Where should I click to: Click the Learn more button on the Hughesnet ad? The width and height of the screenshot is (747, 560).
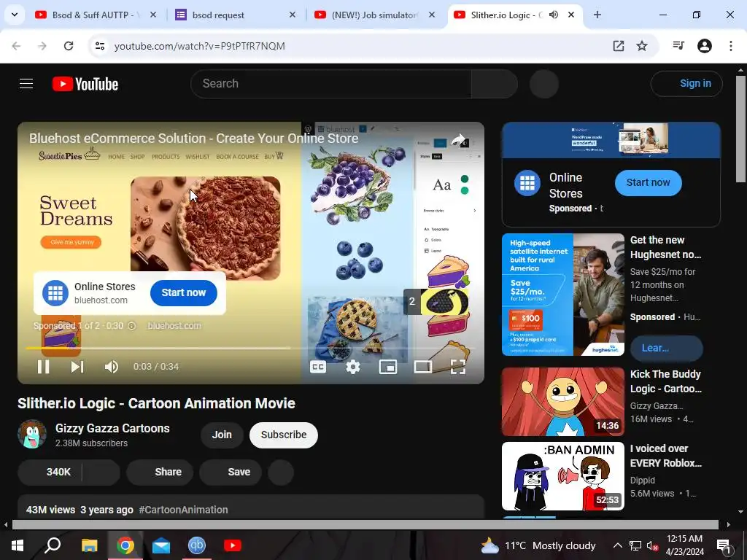(666, 348)
